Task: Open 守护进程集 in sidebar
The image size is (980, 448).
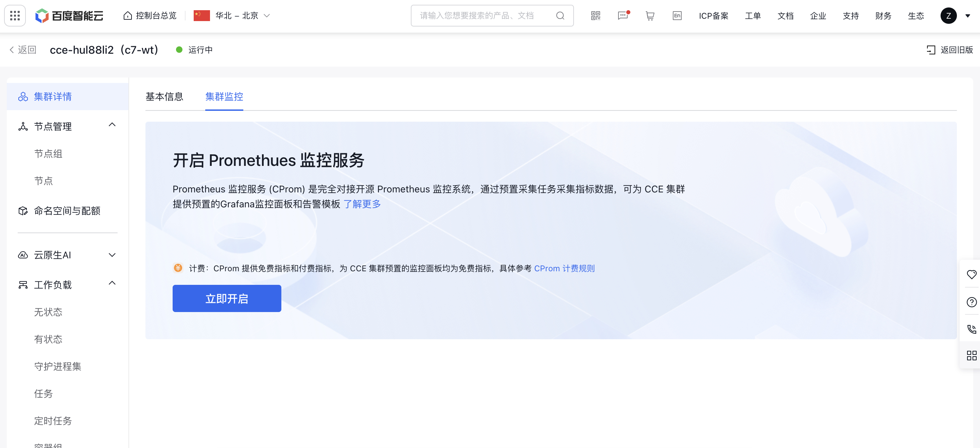Action: pos(58,366)
